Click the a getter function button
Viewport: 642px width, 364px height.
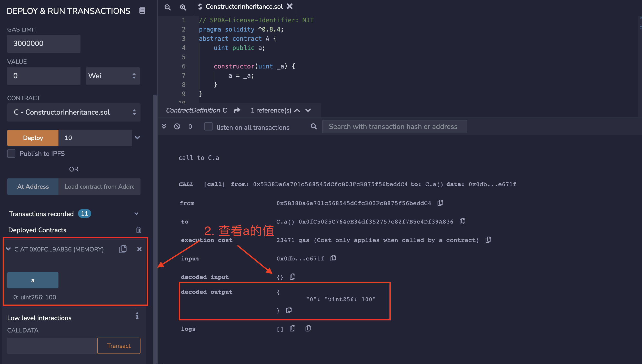33,280
